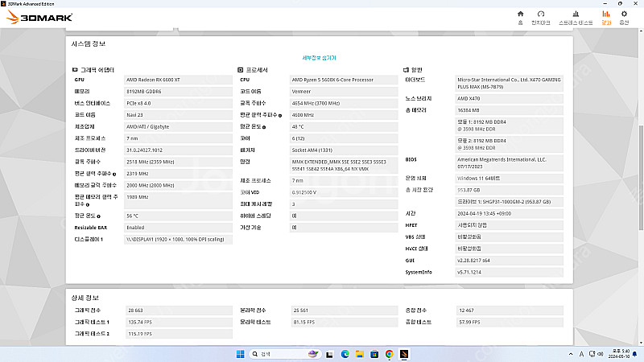This screenshot has width=644, height=362.
Task: Click the page vertical scrollbar thumb
Action: [x=641, y=177]
